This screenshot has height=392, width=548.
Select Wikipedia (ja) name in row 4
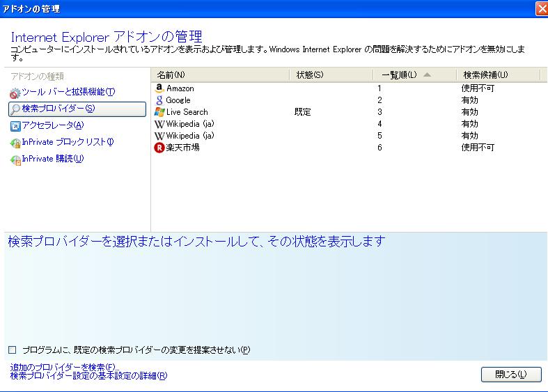[x=190, y=124]
